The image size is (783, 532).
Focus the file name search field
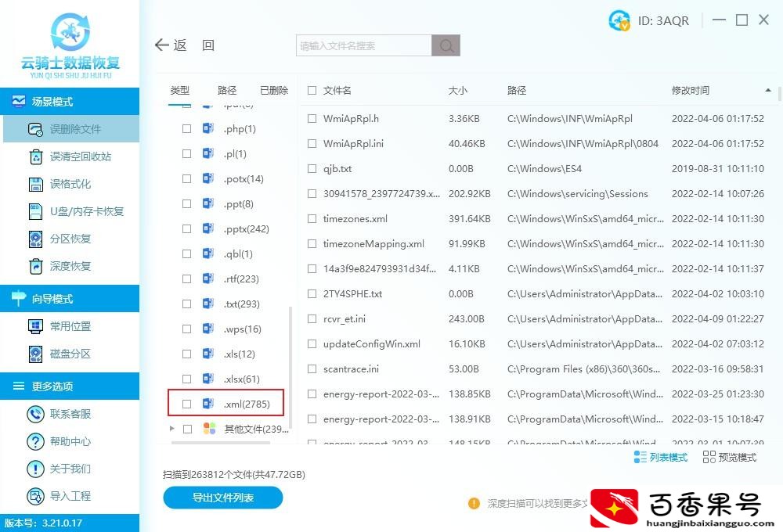coord(363,46)
